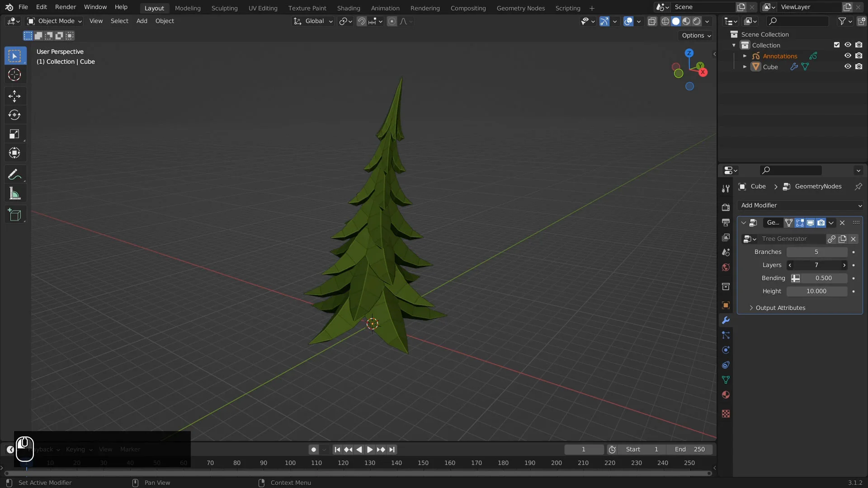Activate the Transform tool
The width and height of the screenshot is (868, 488).
[14, 153]
